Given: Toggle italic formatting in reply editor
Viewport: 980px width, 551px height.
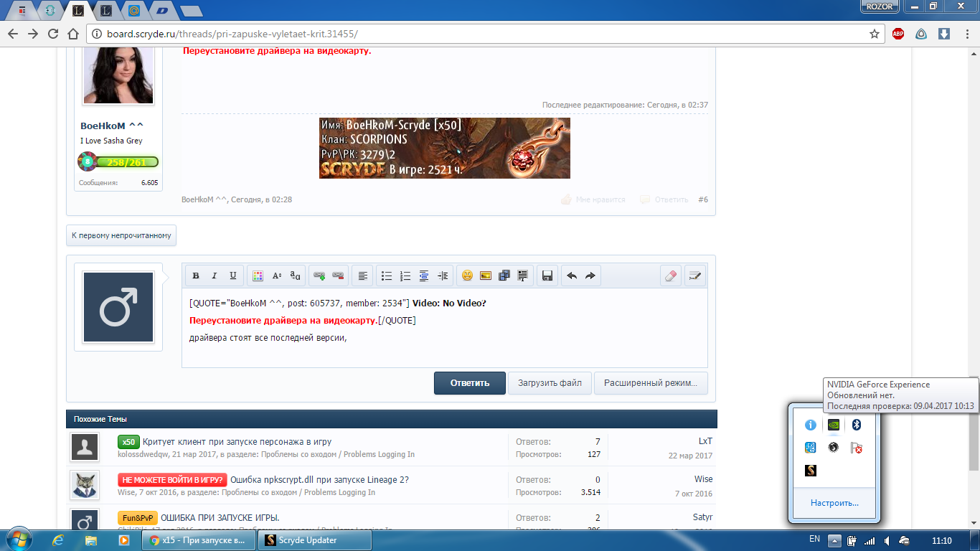Looking at the screenshot, I should [214, 275].
